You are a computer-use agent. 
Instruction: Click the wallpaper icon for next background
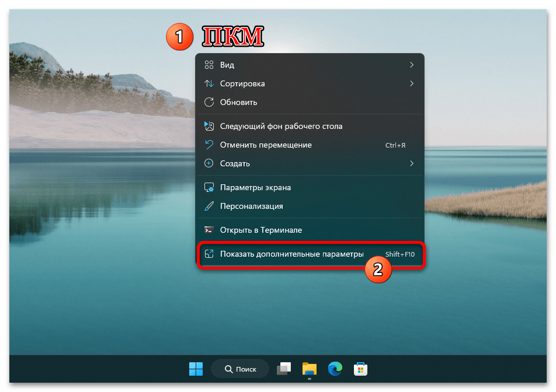[x=208, y=126]
